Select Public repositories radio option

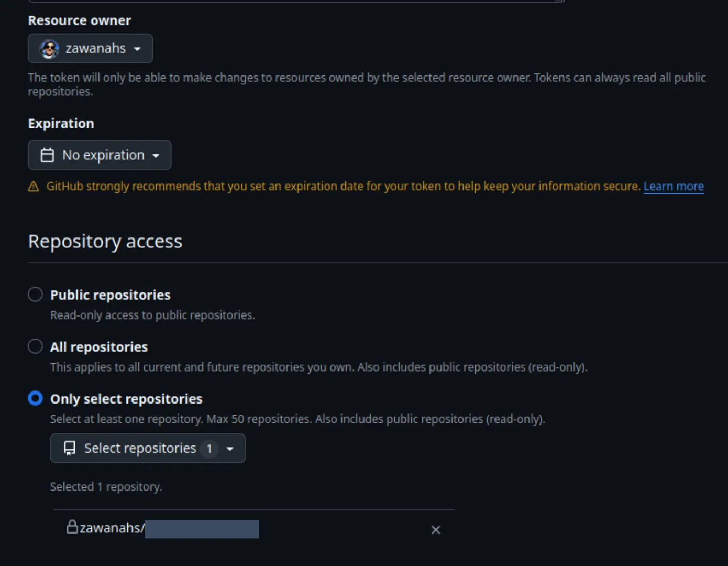[x=35, y=295]
